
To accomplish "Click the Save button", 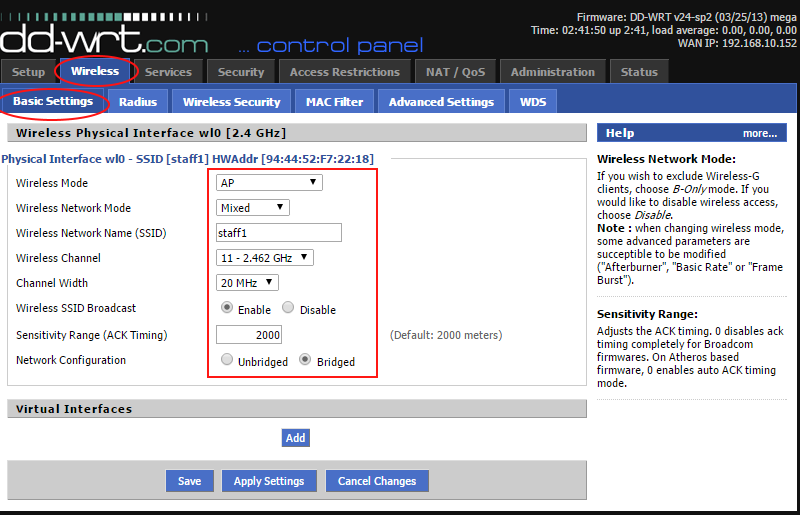I will [x=189, y=481].
